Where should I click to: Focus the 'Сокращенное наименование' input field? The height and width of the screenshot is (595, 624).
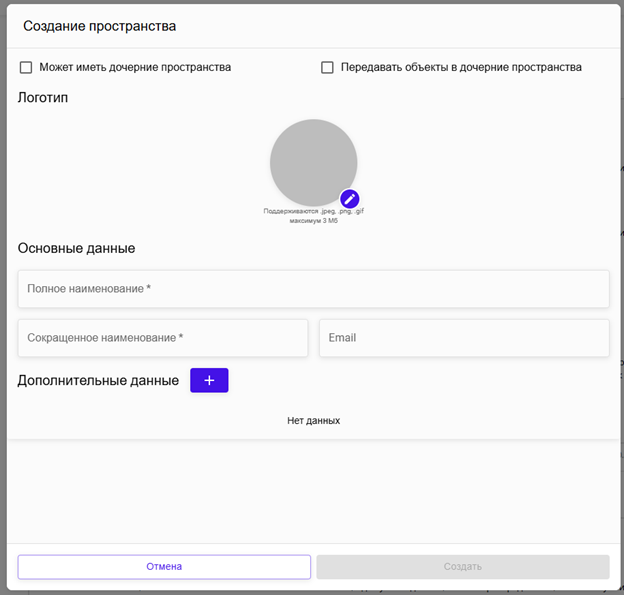pyautogui.click(x=163, y=338)
